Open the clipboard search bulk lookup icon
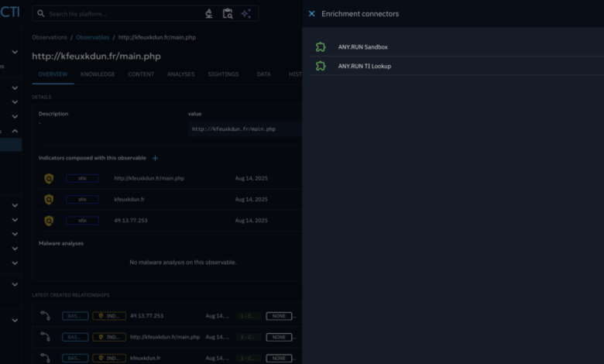This screenshot has height=364, width=604. 228,14
